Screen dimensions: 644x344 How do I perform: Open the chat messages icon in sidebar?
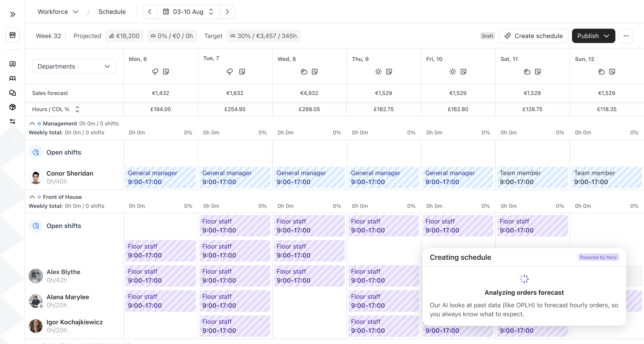[x=12, y=93]
